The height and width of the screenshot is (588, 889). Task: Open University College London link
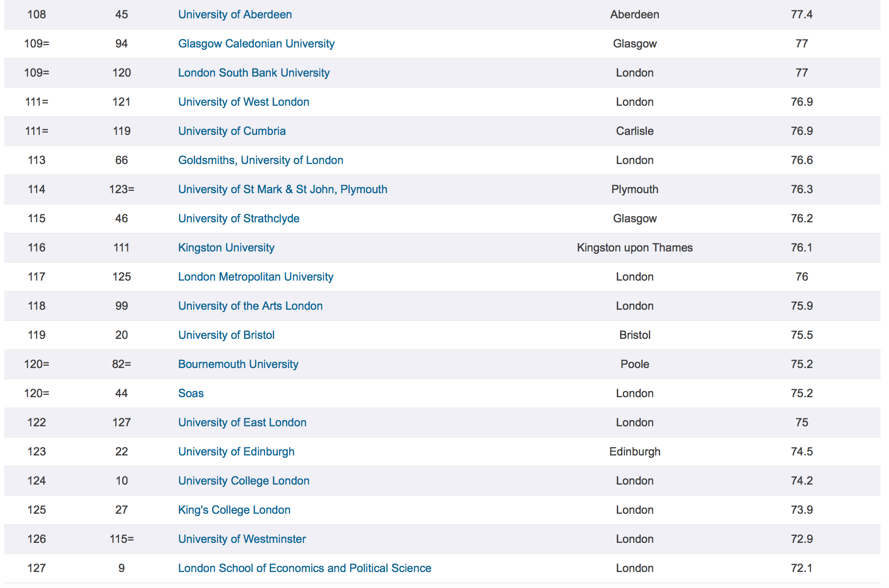click(x=244, y=481)
